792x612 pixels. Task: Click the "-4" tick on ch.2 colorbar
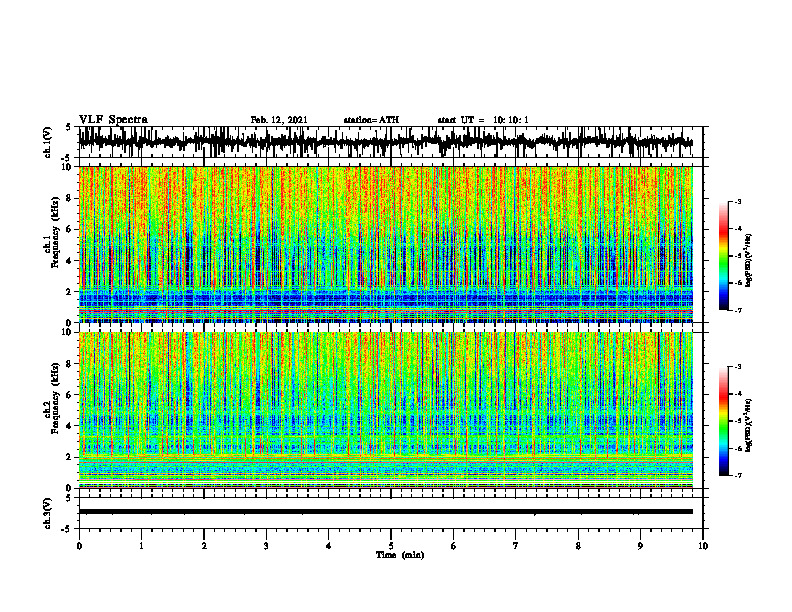coord(737,394)
